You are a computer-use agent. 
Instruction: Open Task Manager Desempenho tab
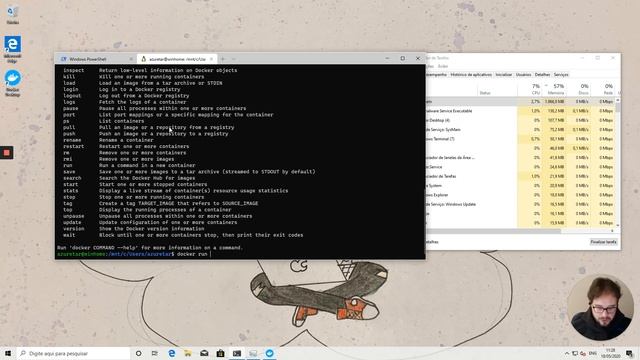coord(437,75)
